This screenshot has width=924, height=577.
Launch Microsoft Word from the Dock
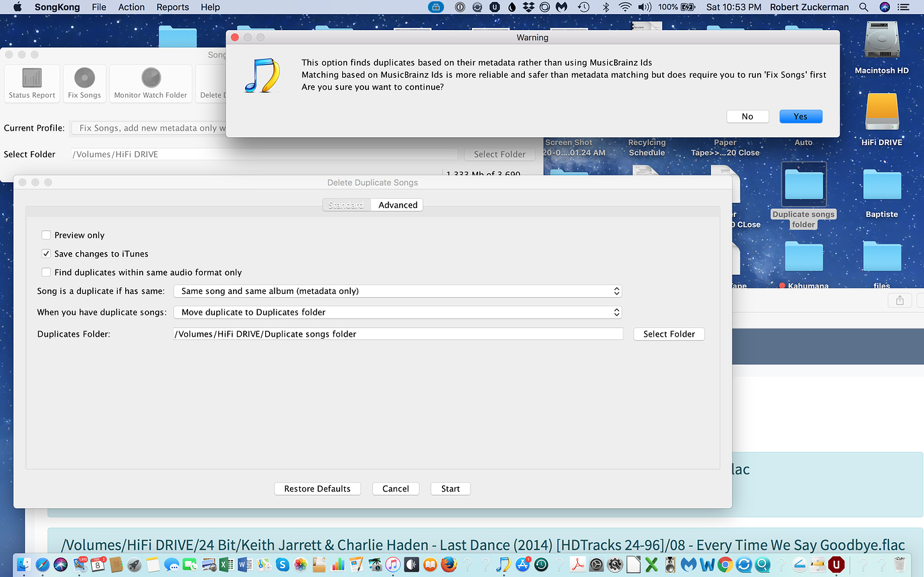(245, 564)
